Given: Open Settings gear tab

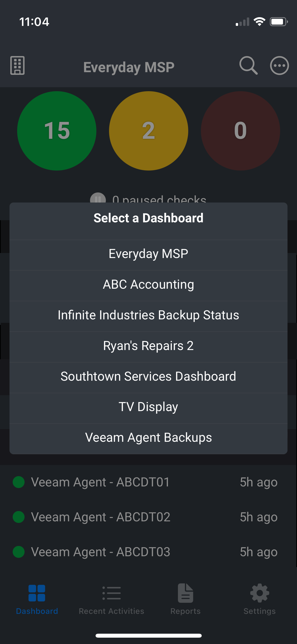Looking at the screenshot, I should [x=260, y=599].
